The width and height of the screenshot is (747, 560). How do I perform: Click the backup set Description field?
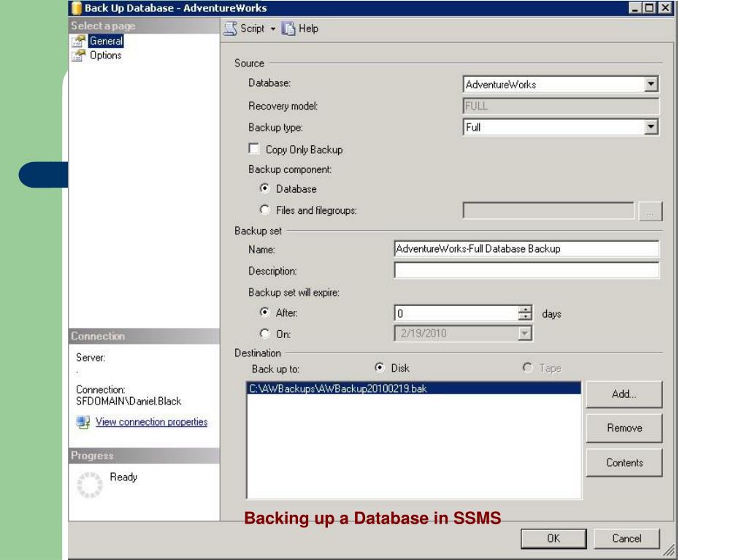pos(526,270)
